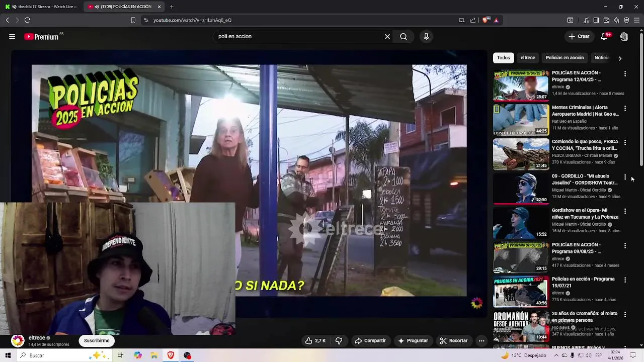Open tab search icon in toolbar
This screenshot has width=644, height=362.
click(x=570, y=20)
